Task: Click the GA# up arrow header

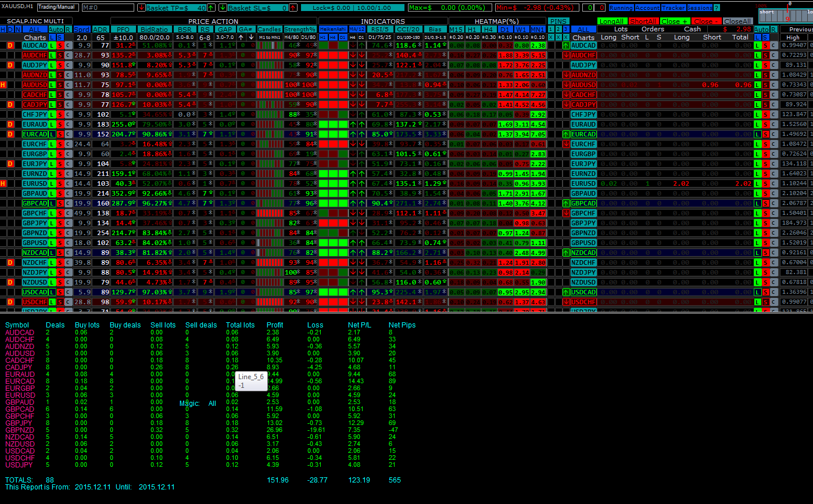Action: point(241,37)
